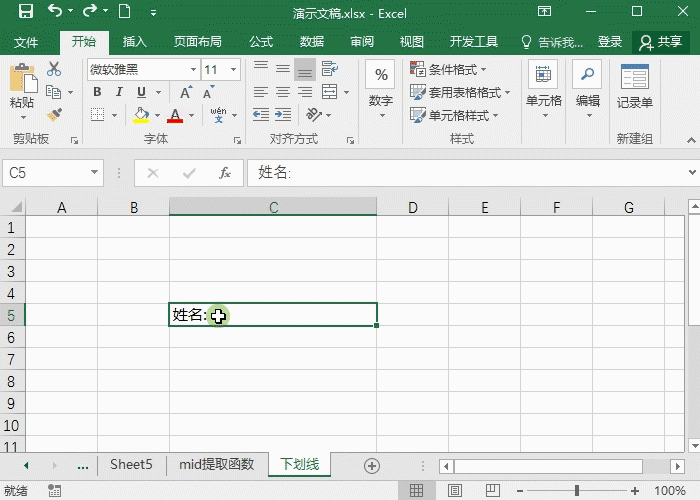
Task: Open the insert function fx dialog
Action: click(x=225, y=173)
